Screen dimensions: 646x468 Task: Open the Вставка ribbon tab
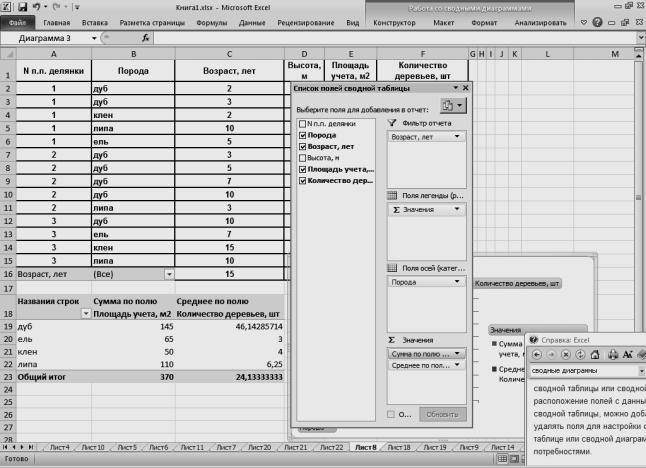click(x=95, y=23)
